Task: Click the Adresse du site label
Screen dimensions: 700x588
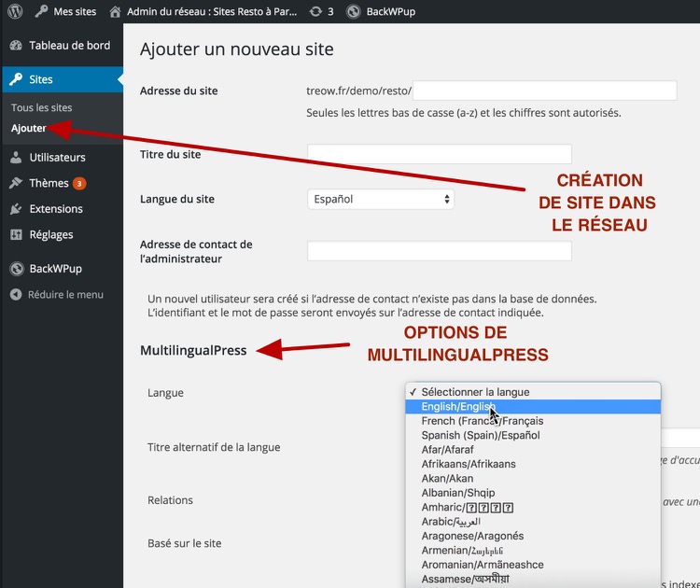Action: 179,91
